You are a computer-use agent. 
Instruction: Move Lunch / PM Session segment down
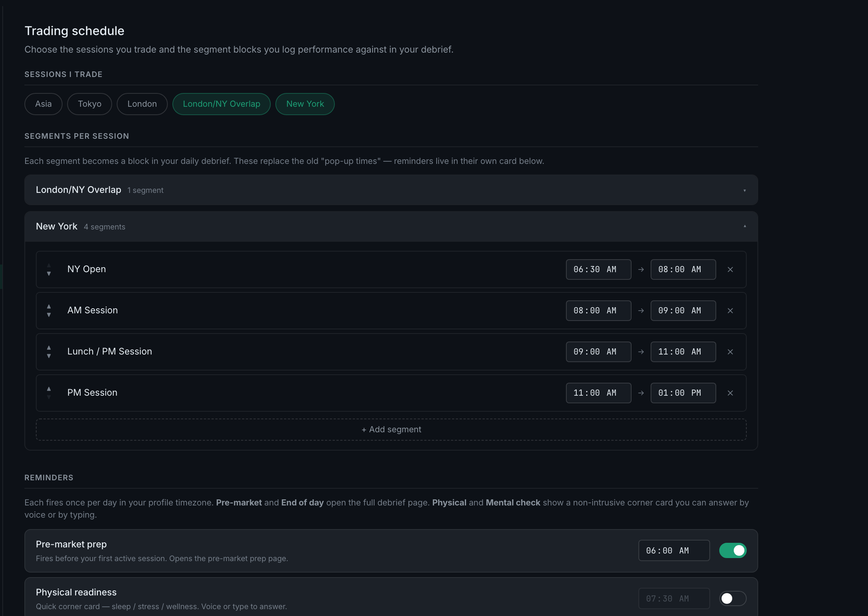pyautogui.click(x=49, y=356)
